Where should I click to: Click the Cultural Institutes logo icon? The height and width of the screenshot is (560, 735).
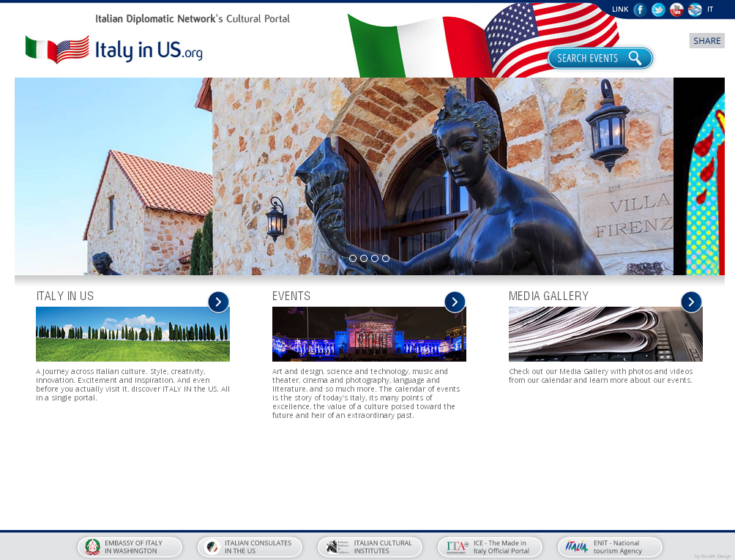pos(337,547)
